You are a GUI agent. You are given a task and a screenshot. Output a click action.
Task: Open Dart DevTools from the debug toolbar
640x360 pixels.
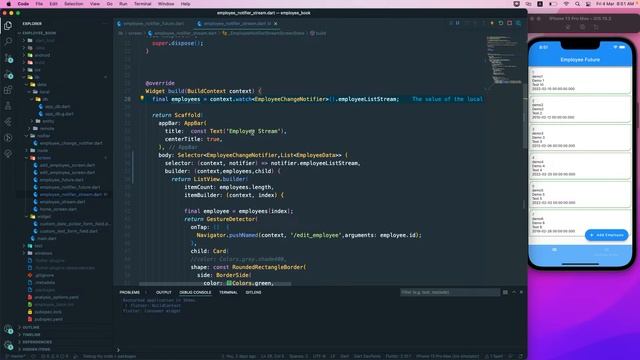click(518, 23)
